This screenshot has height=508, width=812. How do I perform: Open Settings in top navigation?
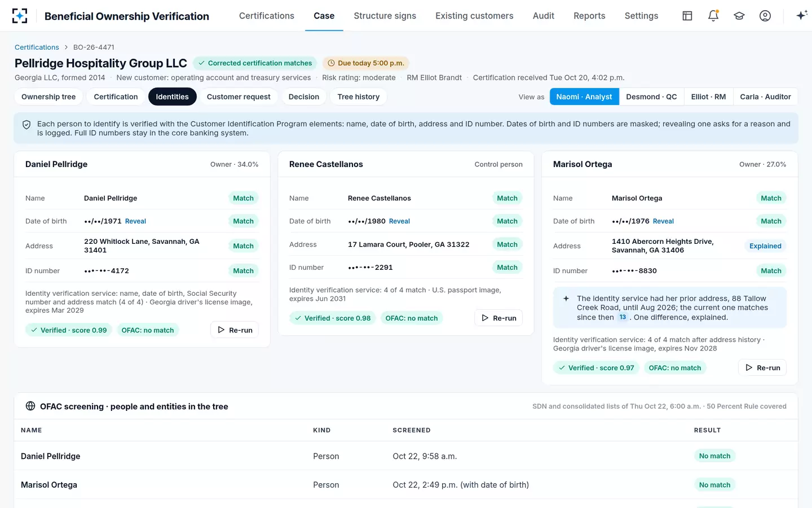641,16
